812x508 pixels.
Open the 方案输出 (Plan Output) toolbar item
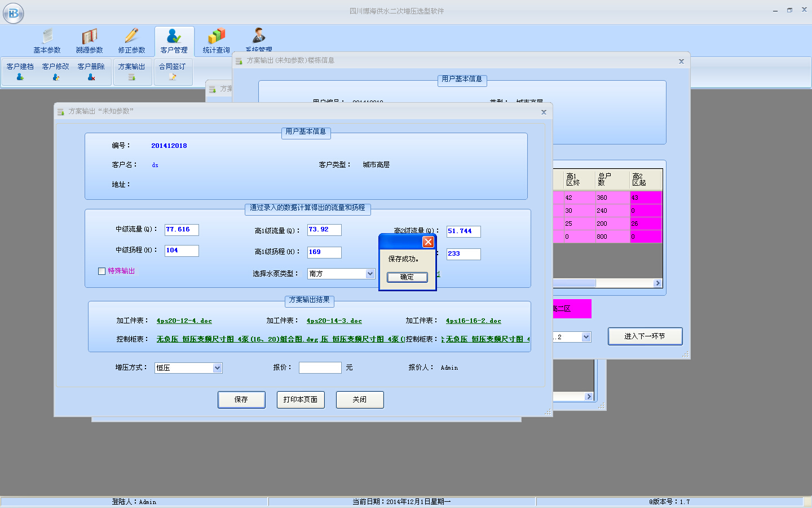[x=132, y=72]
